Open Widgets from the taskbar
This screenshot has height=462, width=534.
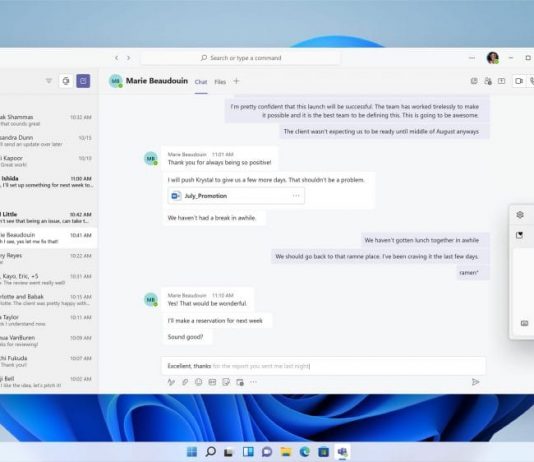[248, 452]
